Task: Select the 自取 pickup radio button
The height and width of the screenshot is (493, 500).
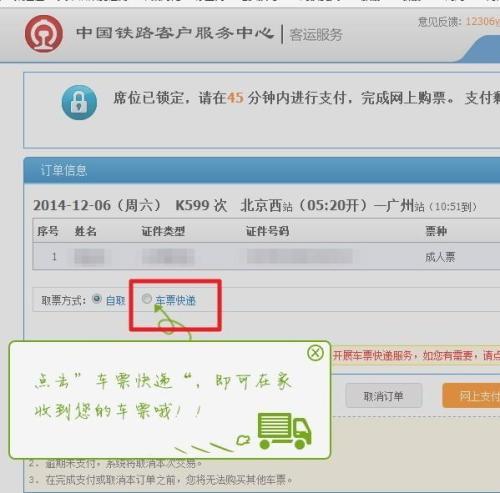Action: coord(97,299)
